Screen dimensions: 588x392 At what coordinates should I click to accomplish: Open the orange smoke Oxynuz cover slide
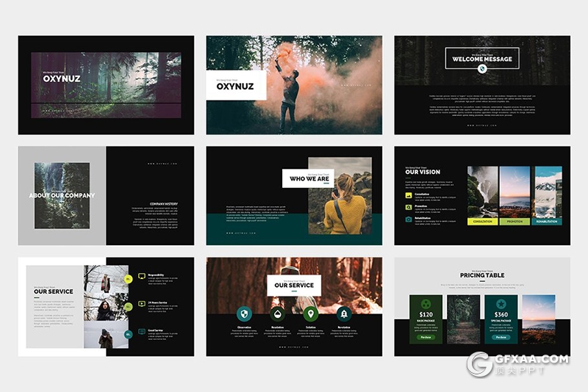coord(294,84)
